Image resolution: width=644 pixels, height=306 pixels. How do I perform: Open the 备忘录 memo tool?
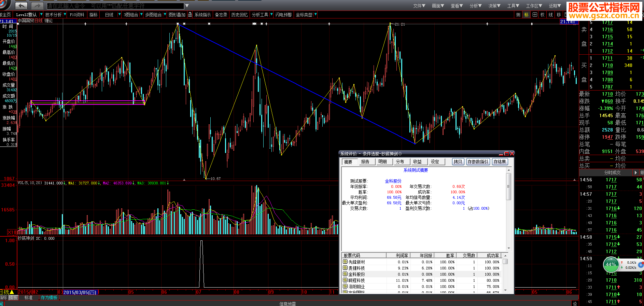[221, 15]
